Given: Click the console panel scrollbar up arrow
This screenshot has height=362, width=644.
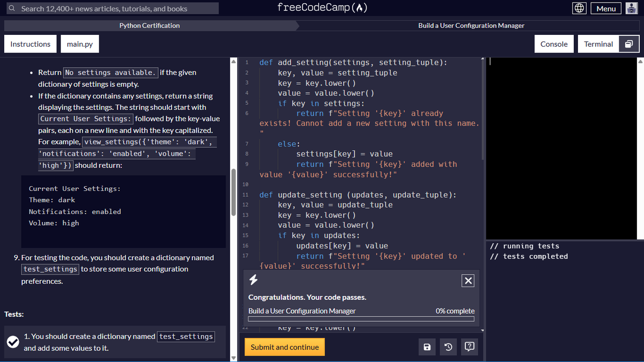Looking at the screenshot, I should pyautogui.click(x=640, y=61).
